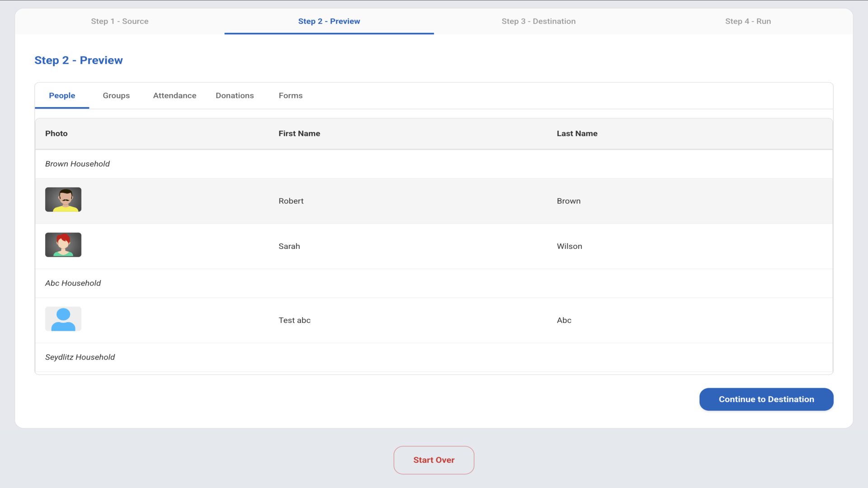The image size is (868, 488).
Task: Click the Step 2 - Preview step tab
Action: 329,21
